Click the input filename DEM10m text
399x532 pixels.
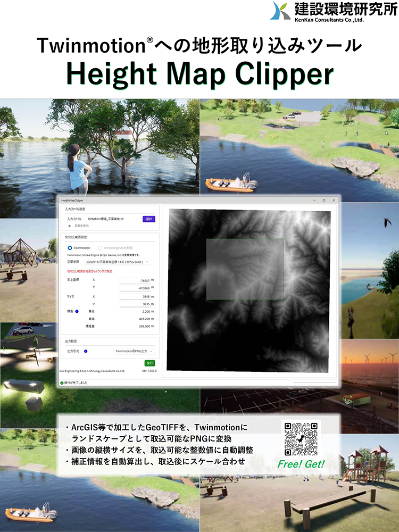105,219
